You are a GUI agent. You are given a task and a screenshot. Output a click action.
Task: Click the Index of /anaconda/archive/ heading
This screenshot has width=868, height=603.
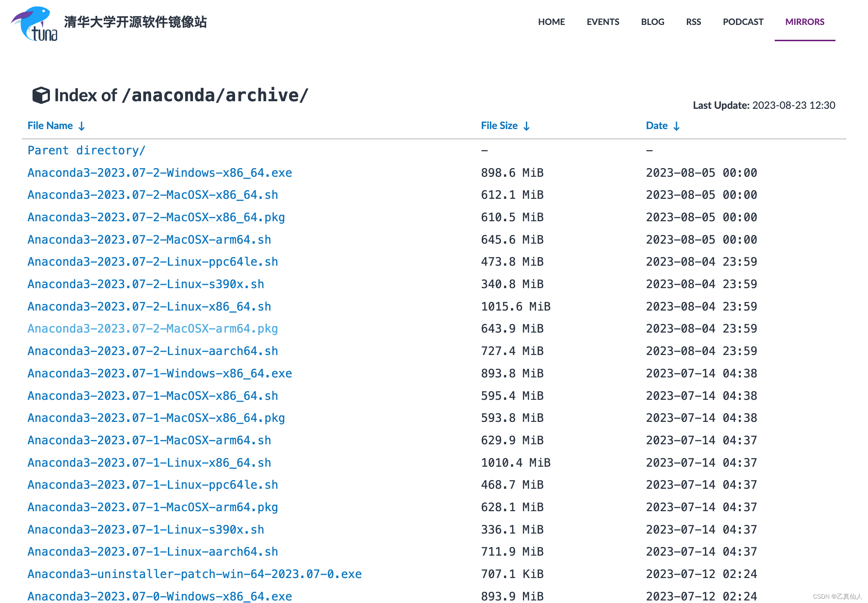tap(181, 95)
